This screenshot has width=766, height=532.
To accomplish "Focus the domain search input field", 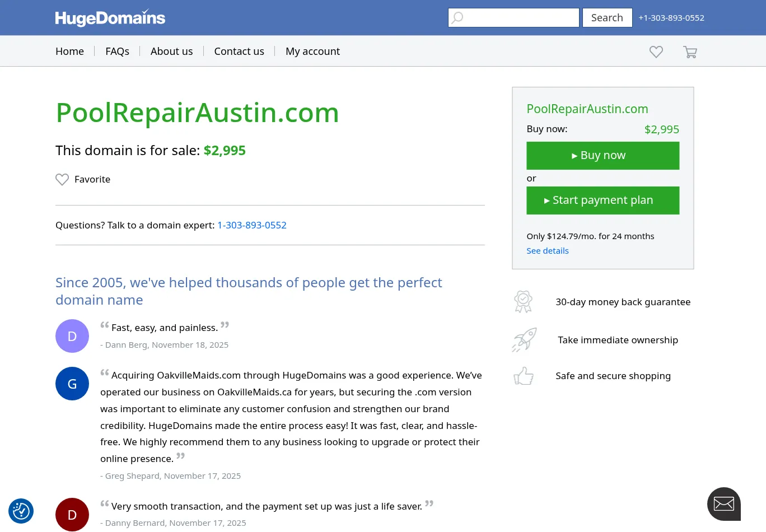I will point(521,17).
